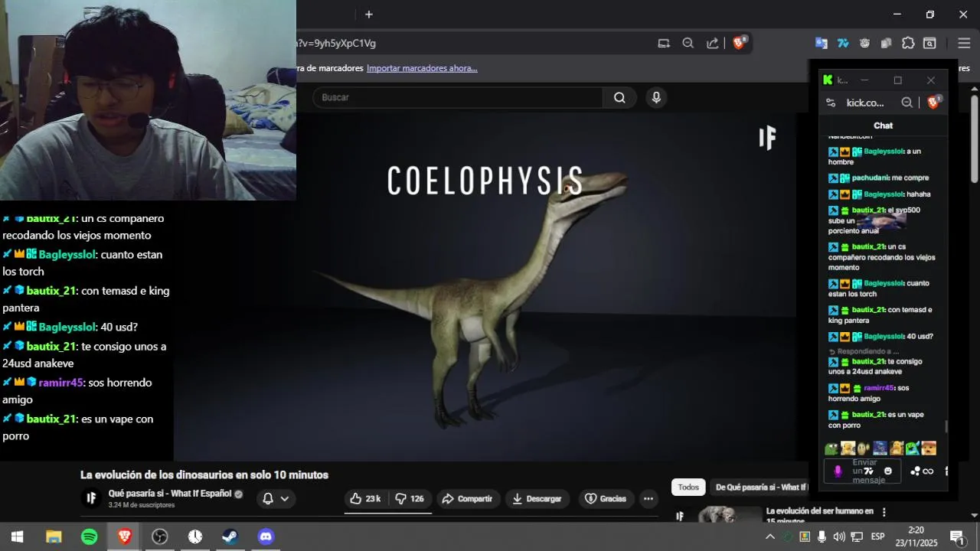
Task: Like the video with 23 k likes
Action: coord(365,499)
